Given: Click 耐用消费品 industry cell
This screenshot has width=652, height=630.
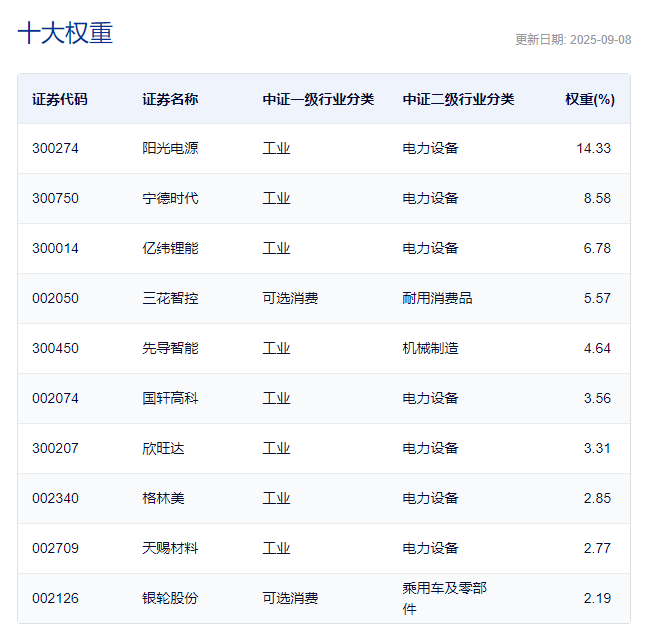Looking at the screenshot, I should [437, 298].
